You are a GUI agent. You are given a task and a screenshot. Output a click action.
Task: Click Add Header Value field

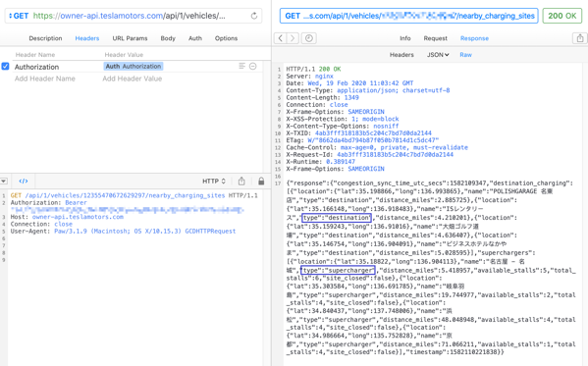133,78
